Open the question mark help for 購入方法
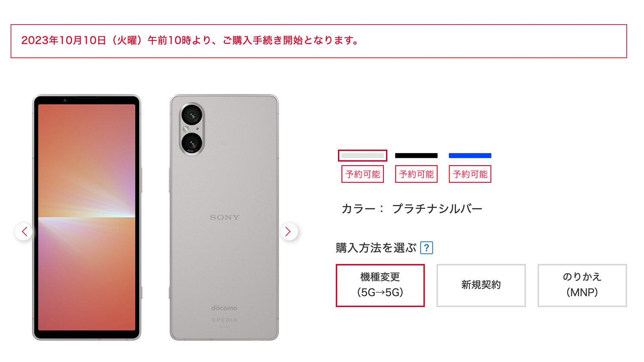The width and height of the screenshot is (644, 362). [x=426, y=248]
